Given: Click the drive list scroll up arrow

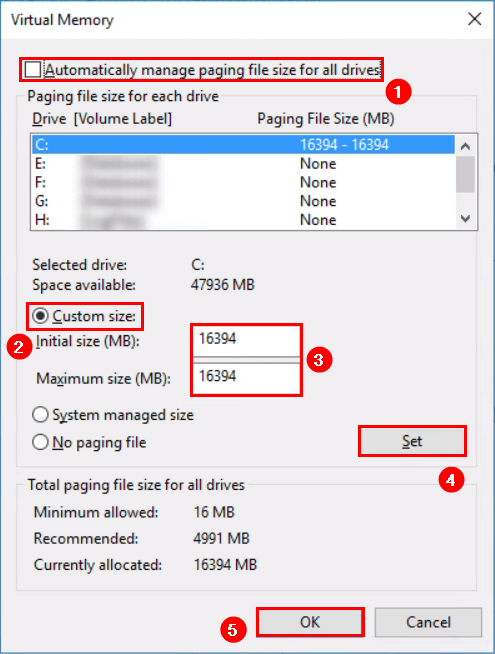Looking at the screenshot, I should [x=465, y=146].
